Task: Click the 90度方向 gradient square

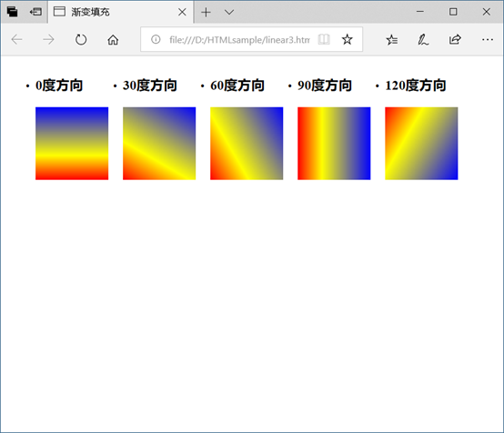Action: [x=334, y=144]
